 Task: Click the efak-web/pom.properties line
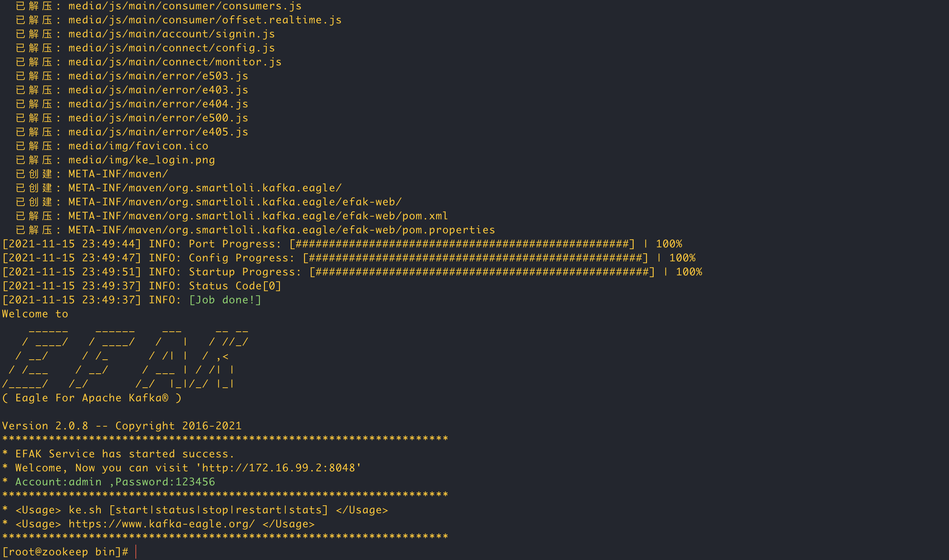255,230
